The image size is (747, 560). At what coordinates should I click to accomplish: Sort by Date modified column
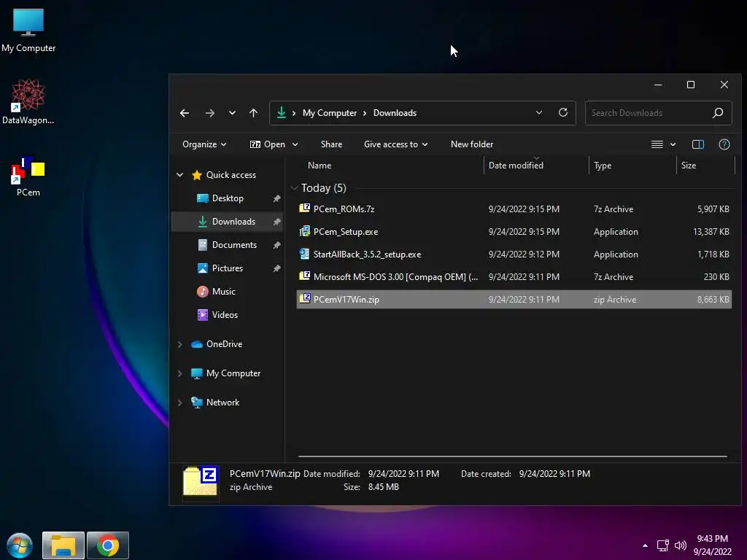point(516,166)
